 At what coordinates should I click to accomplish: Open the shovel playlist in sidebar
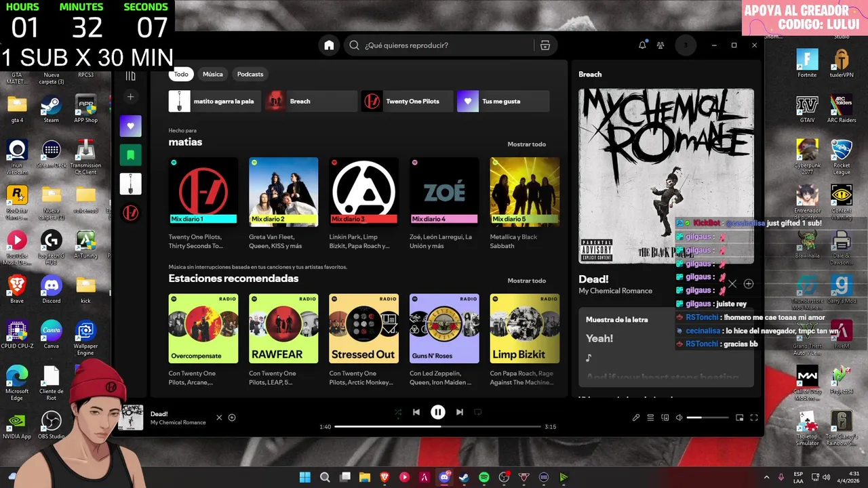pyautogui.click(x=131, y=184)
